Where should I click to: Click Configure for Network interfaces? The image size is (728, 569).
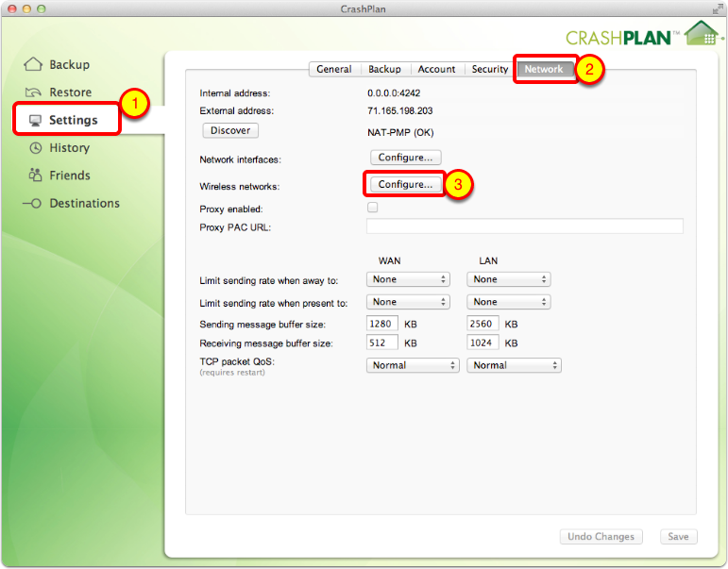[405, 158]
